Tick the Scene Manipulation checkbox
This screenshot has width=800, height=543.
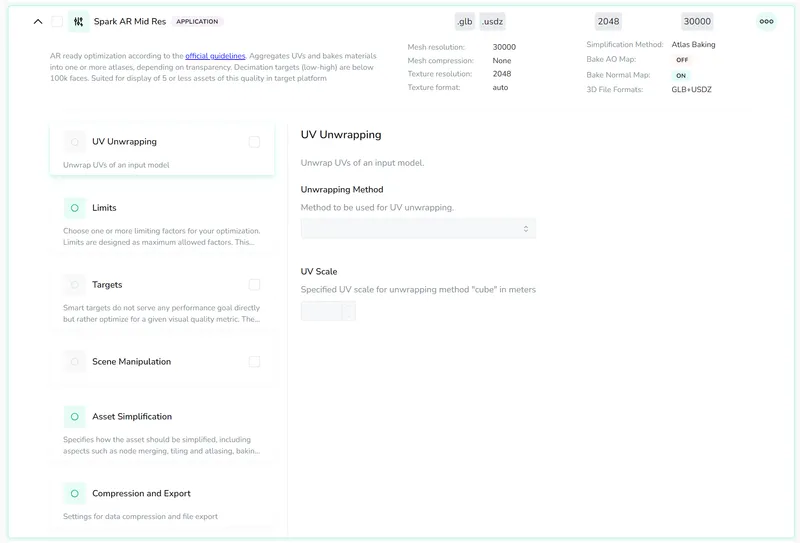[254, 362]
